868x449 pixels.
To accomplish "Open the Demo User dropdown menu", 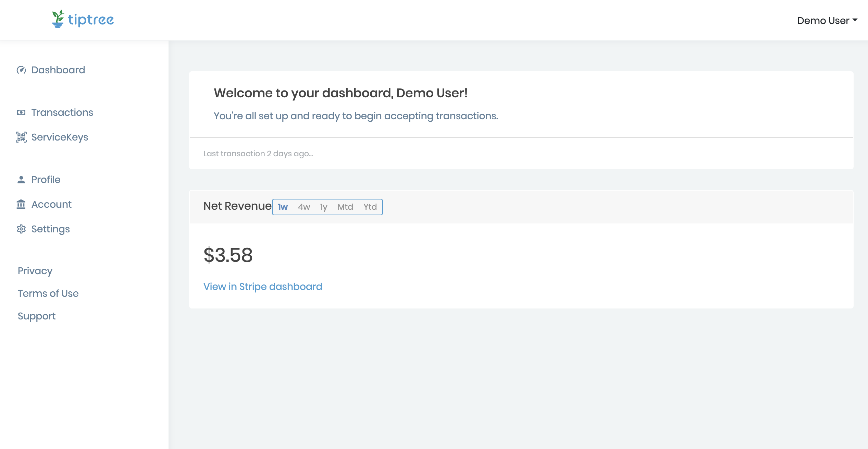I will [823, 21].
